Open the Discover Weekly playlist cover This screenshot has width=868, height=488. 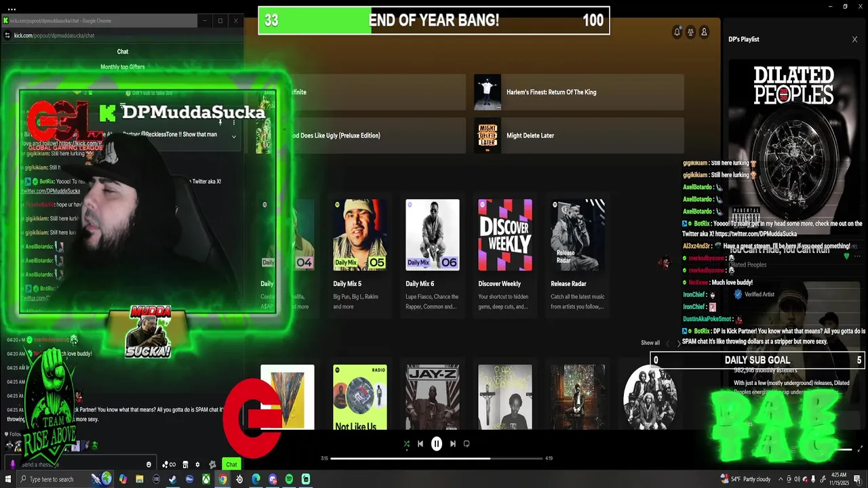[x=505, y=235]
